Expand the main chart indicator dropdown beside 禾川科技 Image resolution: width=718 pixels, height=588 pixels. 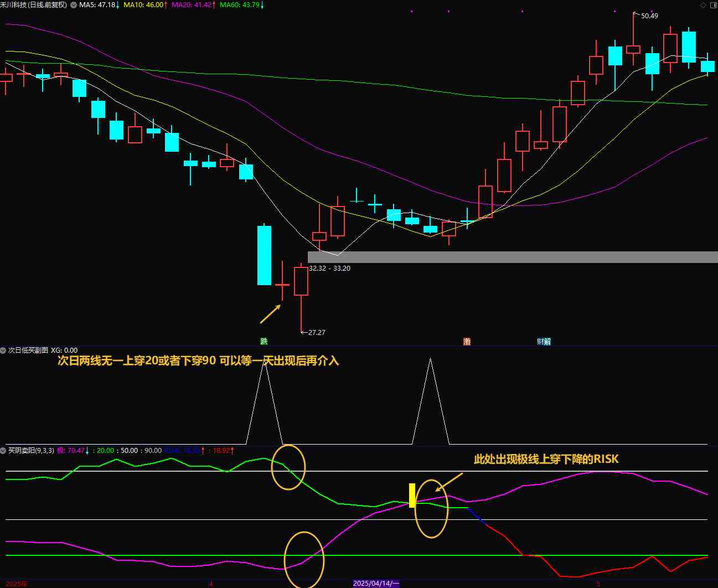point(74,5)
